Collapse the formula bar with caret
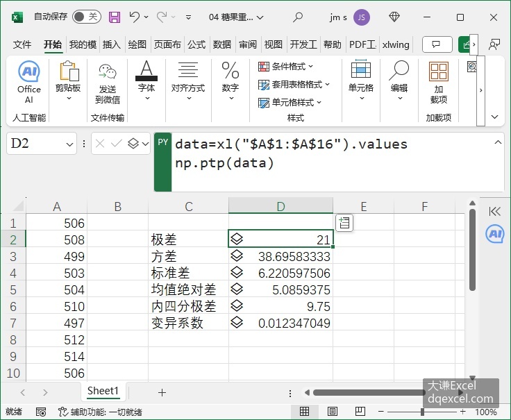This screenshot has height=420, width=511. click(498, 142)
